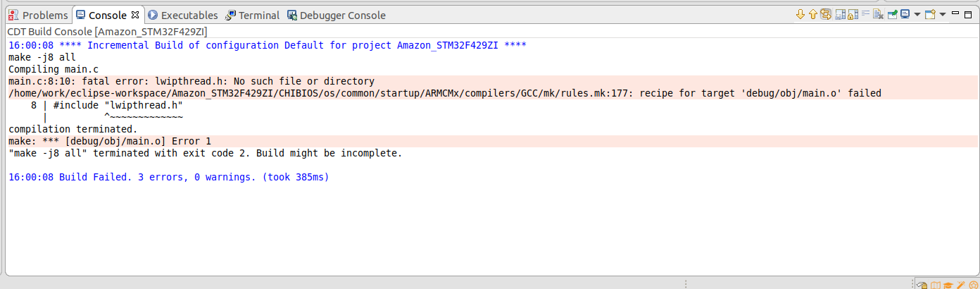
Task: Click Display Selected Console monitor icon
Action: pos(905,14)
